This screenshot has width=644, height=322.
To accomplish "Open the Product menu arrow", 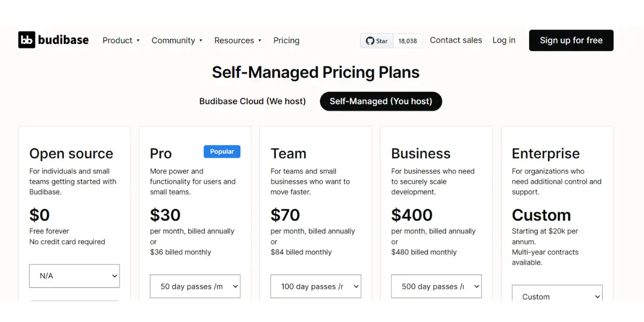I will (x=138, y=41).
